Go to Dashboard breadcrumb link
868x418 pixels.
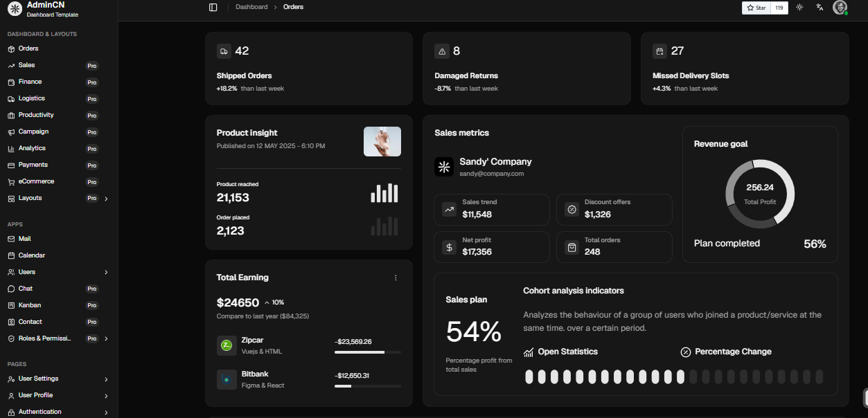coord(251,7)
